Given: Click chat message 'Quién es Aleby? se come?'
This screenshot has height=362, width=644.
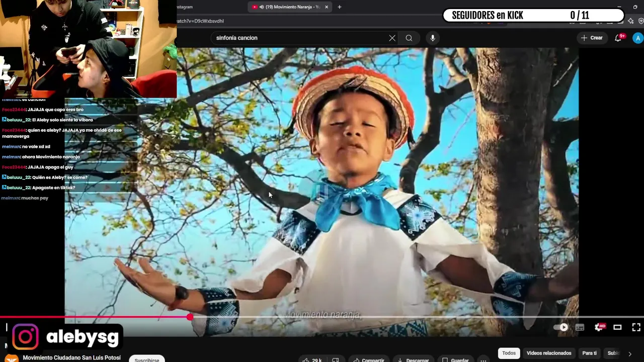Looking at the screenshot, I should (59, 177).
